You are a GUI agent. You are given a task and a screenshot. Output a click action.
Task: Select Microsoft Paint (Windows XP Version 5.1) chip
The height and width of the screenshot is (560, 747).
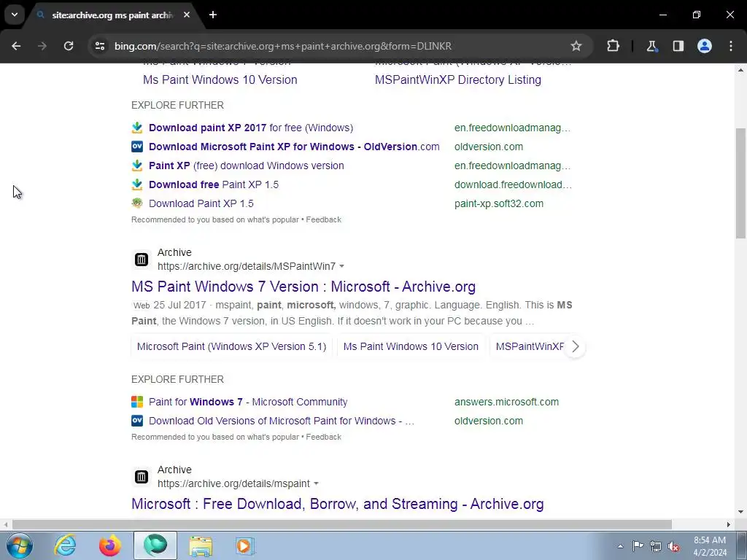(231, 346)
